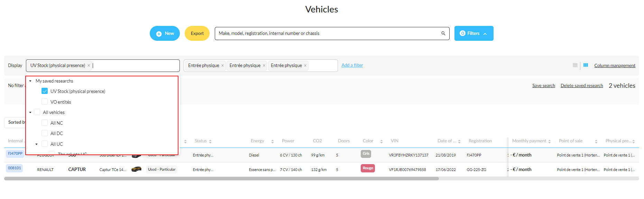The image size is (644, 199).
Task: Click VIN VF1RJB00769479858
Action: click(407, 170)
